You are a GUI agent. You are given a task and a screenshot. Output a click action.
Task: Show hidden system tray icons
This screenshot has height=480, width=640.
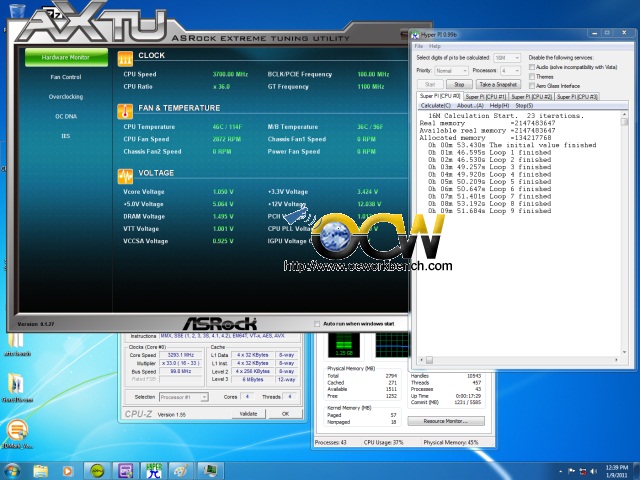point(561,472)
